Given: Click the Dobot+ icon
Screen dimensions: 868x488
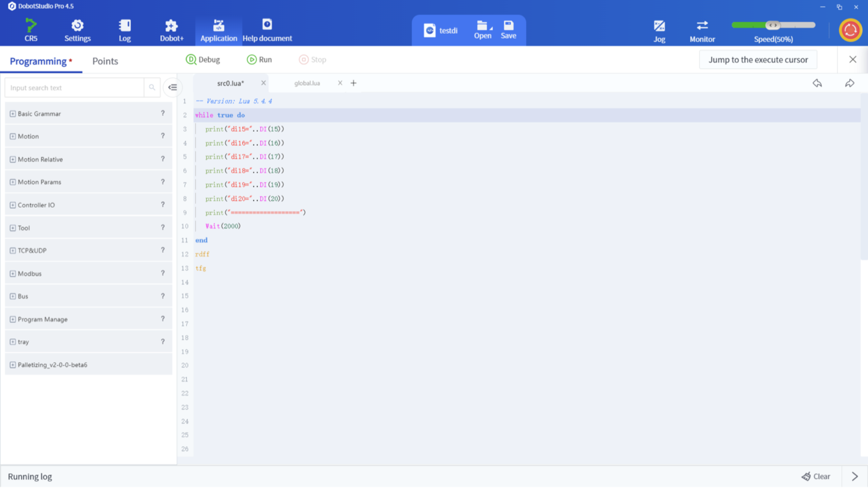Looking at the screenshot, I should pos(171,30).
